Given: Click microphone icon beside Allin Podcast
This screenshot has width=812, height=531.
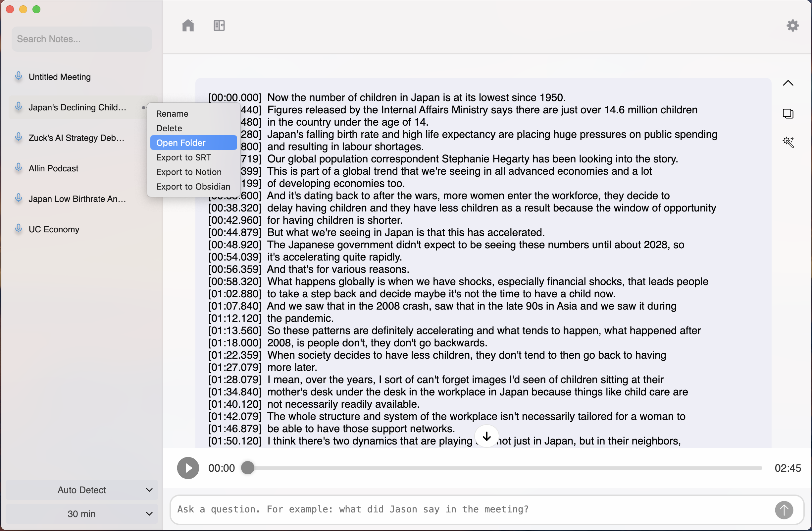Looking at the screenshot, I should [x=19, y=168].
